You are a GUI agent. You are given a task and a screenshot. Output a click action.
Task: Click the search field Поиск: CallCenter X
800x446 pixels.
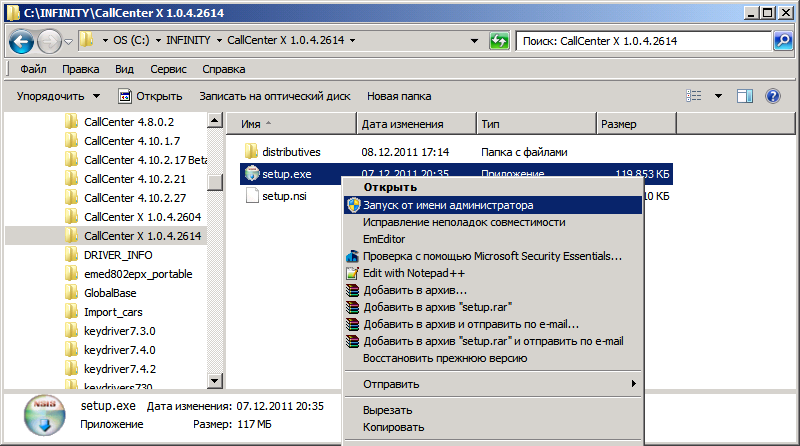pyautogui.click(x=644, y=41)
